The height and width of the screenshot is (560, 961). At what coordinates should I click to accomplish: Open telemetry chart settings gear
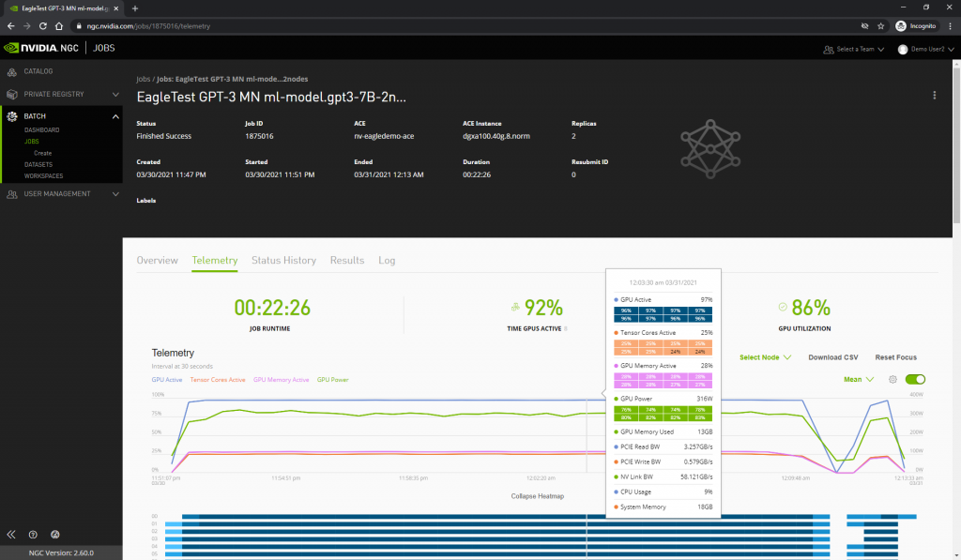pyautogui.click(x=892, y=380)
